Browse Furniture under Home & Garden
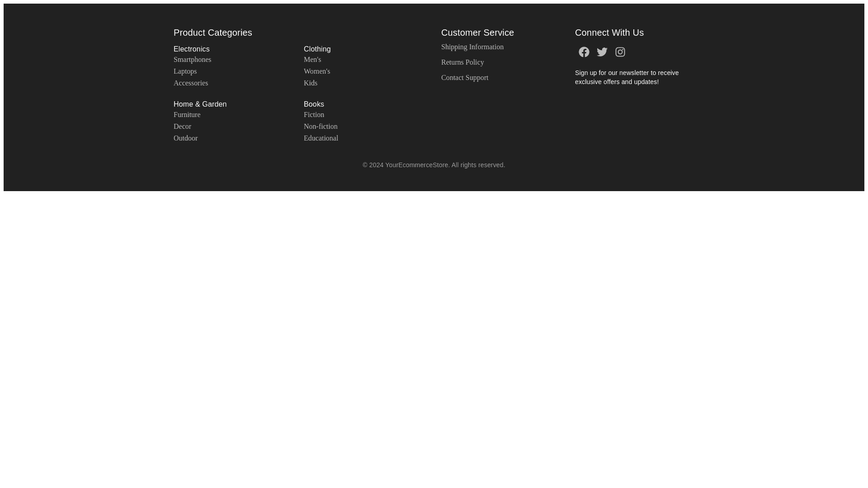Image resolution: width=868 pixels, height=488 pixels. 187,115
